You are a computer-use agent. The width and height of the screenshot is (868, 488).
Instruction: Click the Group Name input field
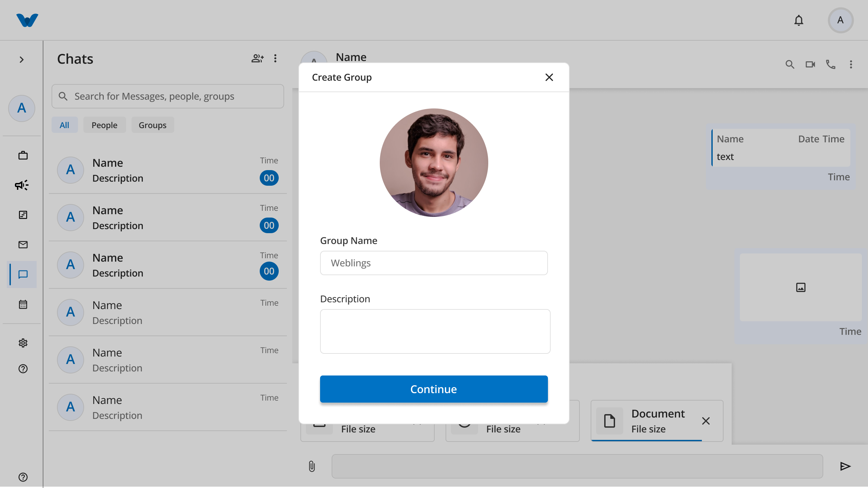tap(434, 263)
